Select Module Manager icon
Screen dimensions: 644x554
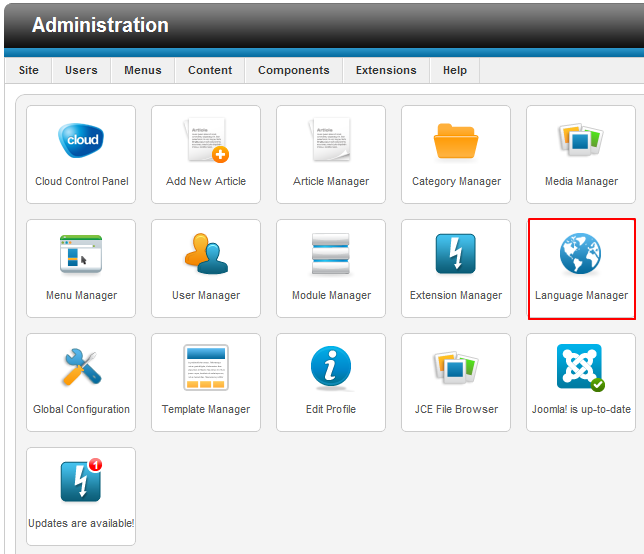click(x=331, y=255)
